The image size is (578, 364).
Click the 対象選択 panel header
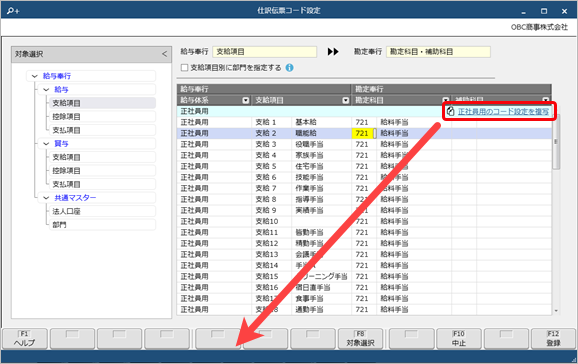91,54
